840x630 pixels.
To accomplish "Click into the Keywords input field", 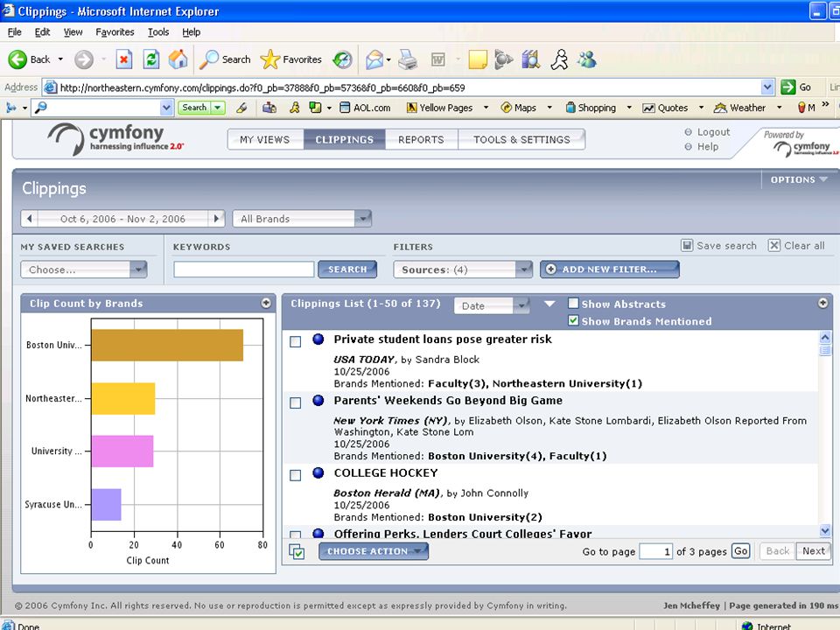I will point(244,269).
